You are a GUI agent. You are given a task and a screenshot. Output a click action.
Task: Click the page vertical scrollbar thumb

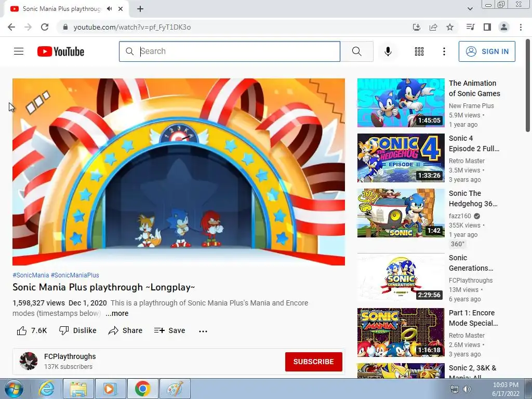(x=528, y=85)
